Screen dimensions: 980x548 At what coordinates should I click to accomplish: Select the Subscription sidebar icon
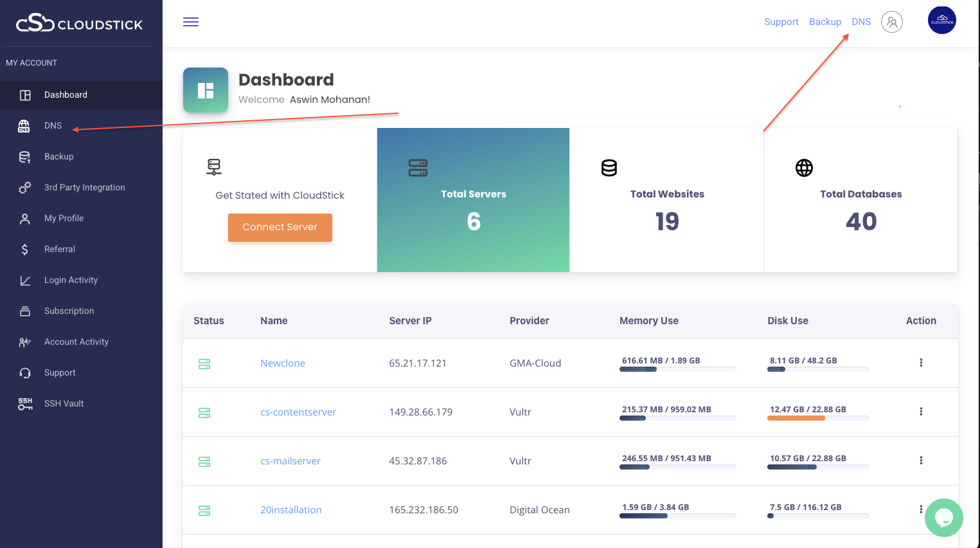point(24,311)
